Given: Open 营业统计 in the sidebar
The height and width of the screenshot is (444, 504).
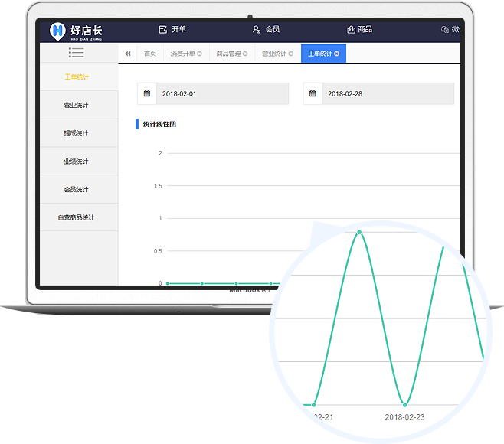Looking at the screenshot, I should pos(76,105).
